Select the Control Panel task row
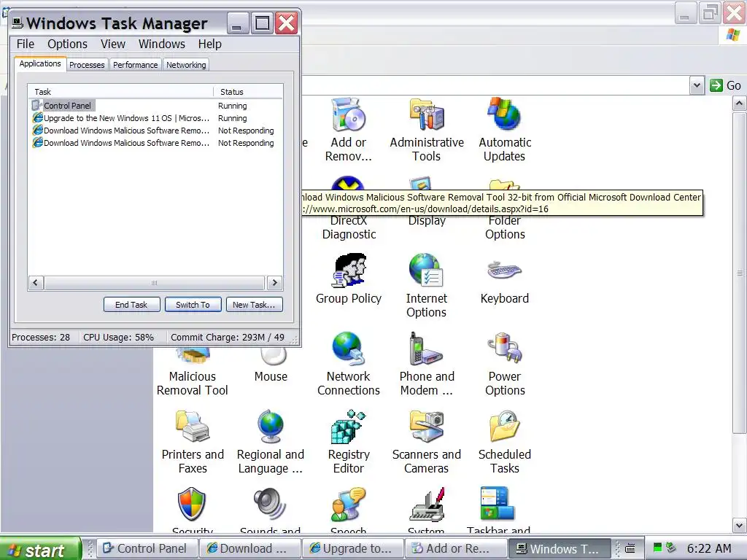This screenshot has width=747, height=560. [x=155, y=106]
